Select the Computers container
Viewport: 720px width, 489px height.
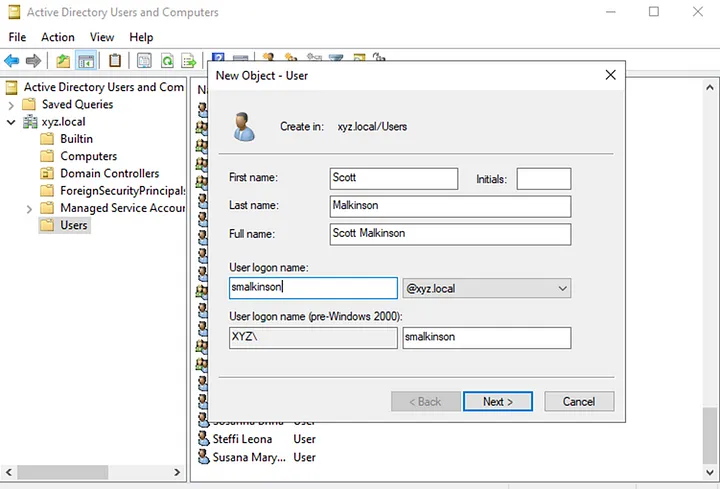point(89,156)
